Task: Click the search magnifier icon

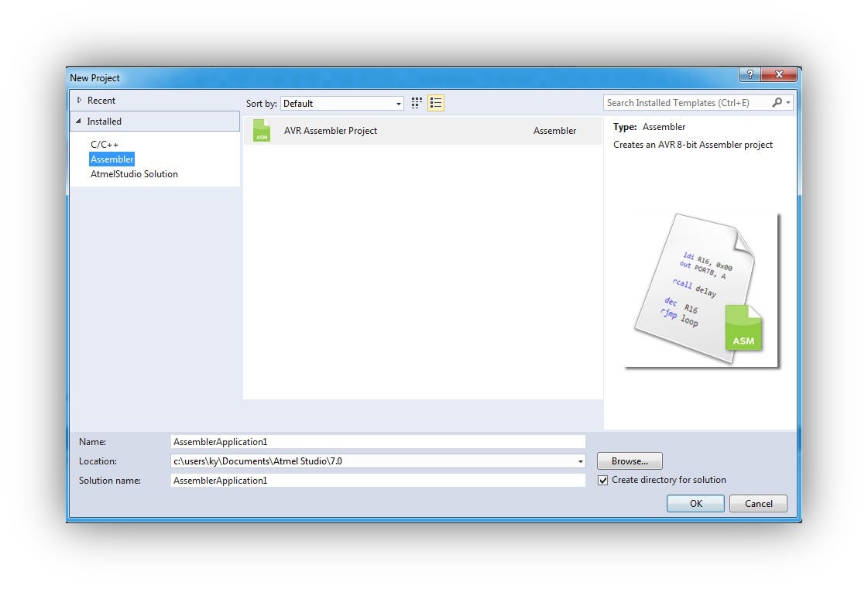Action: pos(777,102)
